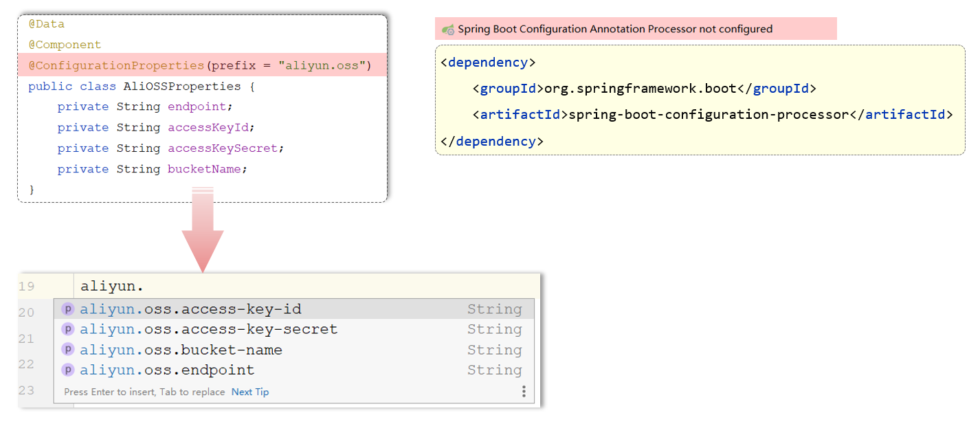The width and height of the screenshot is (980, 424).
Task: Click line number 20 in gutter
Action: (27, 313)
